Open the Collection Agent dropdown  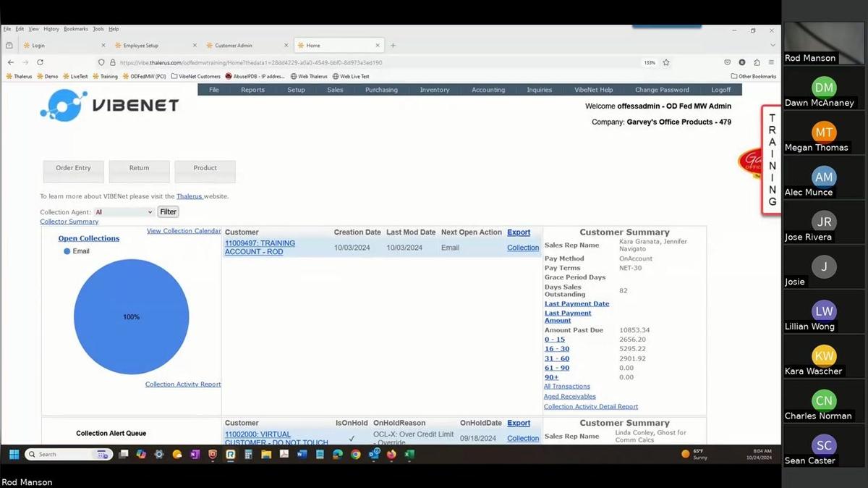point(123,211)
